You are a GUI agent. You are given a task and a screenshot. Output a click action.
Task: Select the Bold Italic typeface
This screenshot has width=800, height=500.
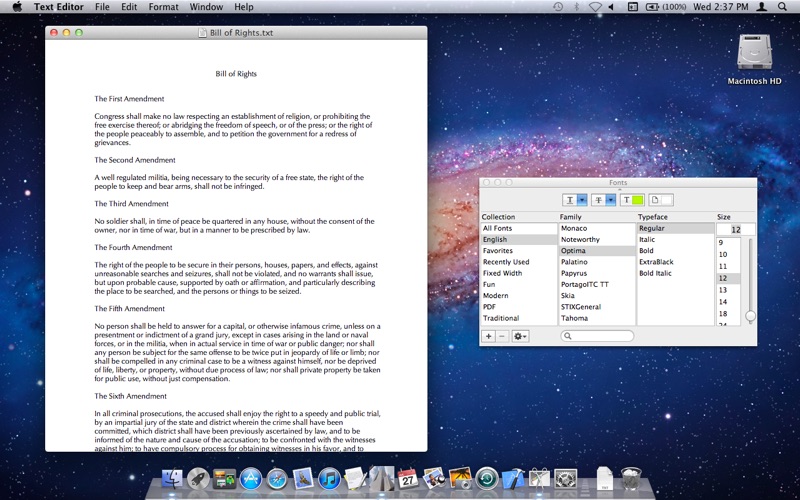pyautogui.click(x=676, y=273)
